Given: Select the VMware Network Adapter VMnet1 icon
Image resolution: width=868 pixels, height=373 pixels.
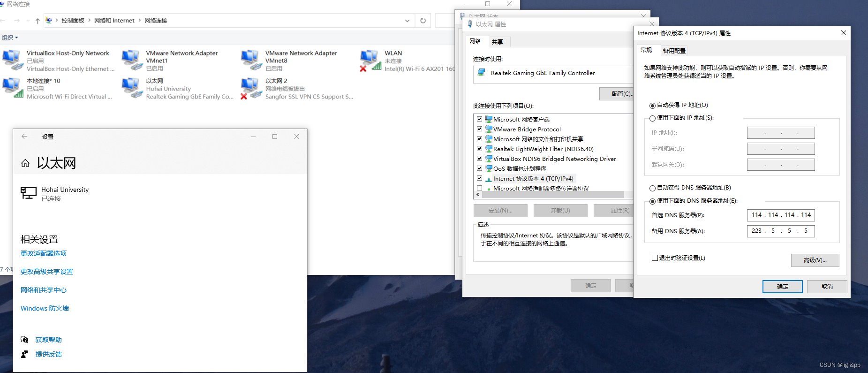Looking at the screenshot, I should (132, 60).
